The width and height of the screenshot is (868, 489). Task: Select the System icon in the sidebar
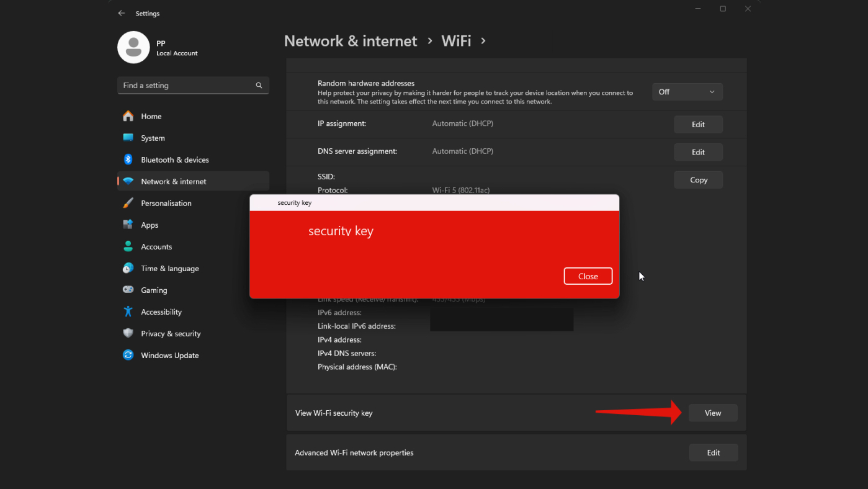pyautogui.click(x=129, y=138)
